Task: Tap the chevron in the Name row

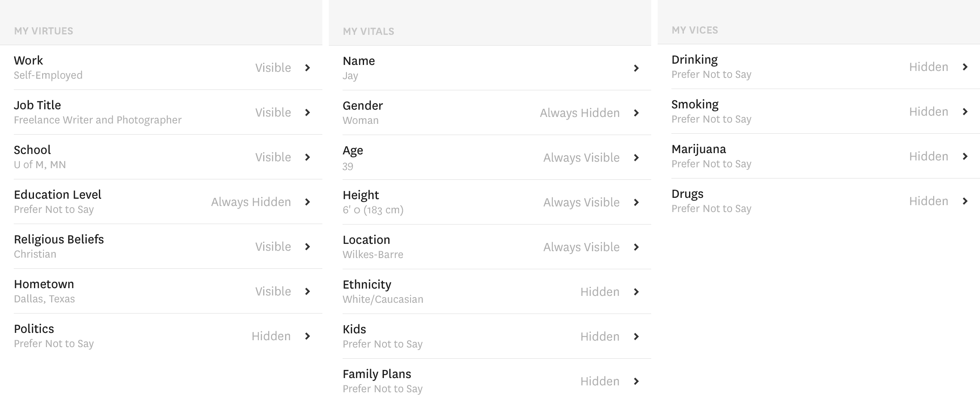Action: click(636, 68)
